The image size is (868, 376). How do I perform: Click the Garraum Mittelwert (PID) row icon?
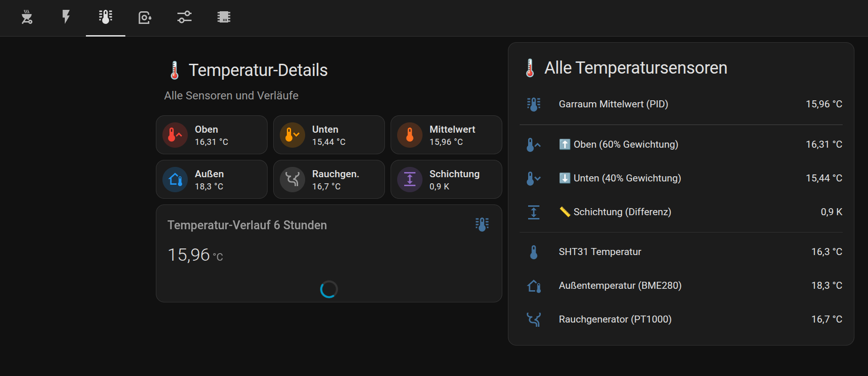534,104
